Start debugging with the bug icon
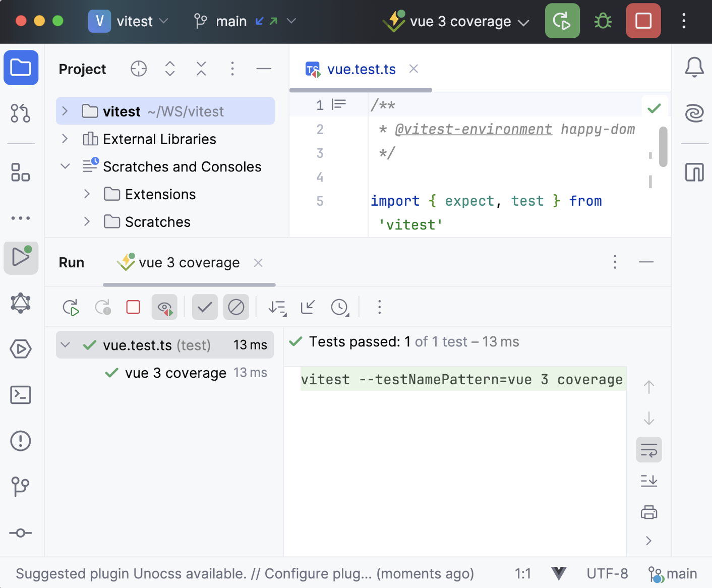712x588 pixels. [x=602, y=21]
